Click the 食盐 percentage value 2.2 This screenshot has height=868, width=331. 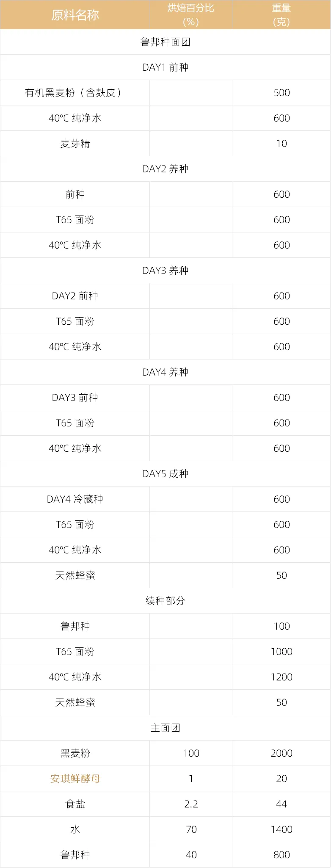point(191,804)
